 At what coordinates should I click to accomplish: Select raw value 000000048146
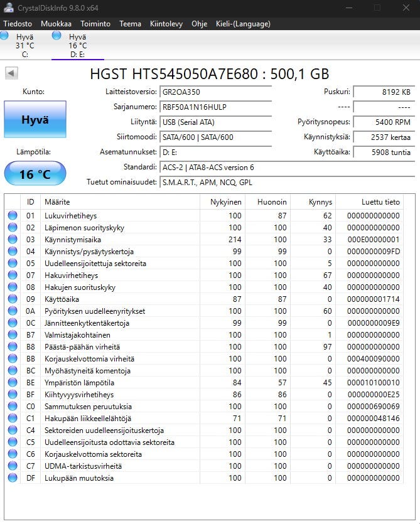tap(373, 419)
